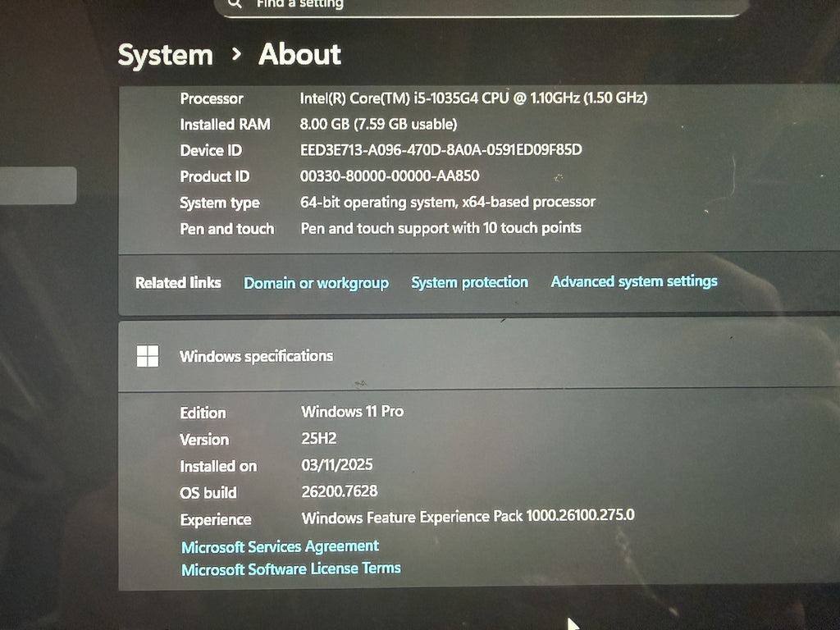Select Version value 25H2
This screenshot has height=630, width=840.
[319, 438]
